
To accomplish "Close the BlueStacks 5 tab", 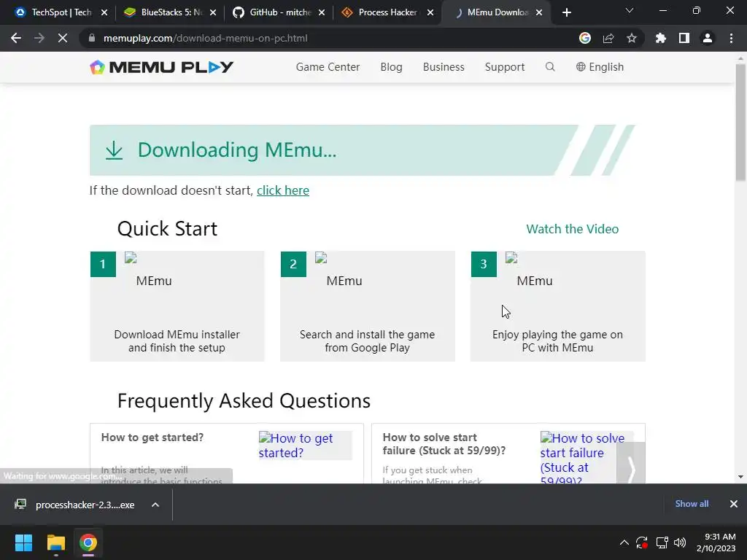I will click(213, 12).
